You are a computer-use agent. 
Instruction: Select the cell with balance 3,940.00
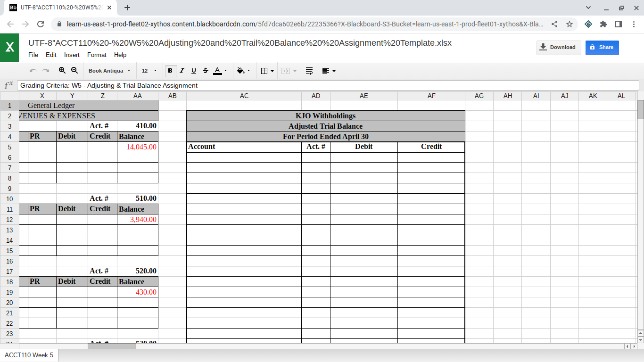(137, 219)
